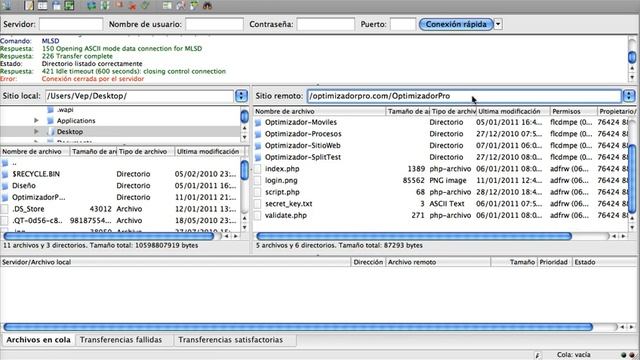The height and width of the screenshot is (360, 640).
Task: Open the Sitio local path dropdown
Action: pos(241,96)
